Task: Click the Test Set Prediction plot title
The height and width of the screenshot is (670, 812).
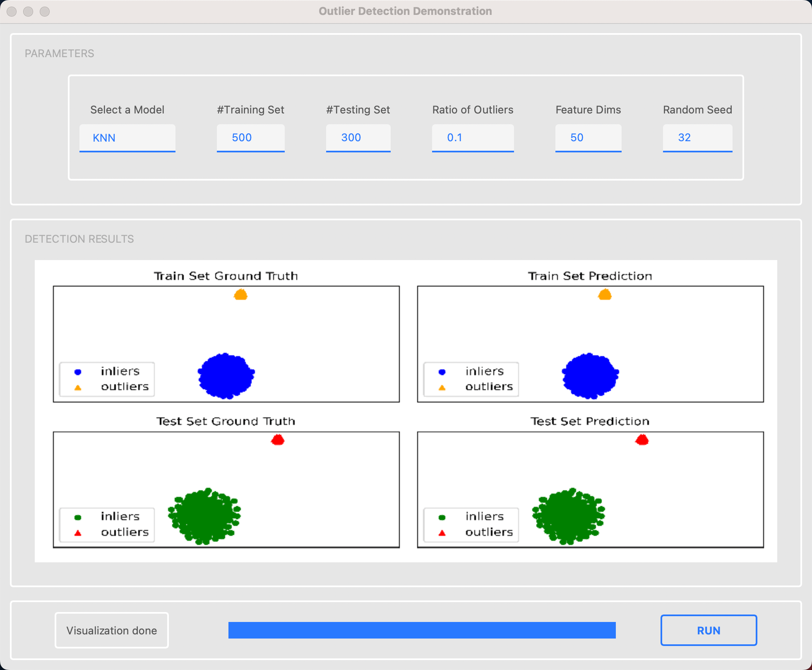Action: pos(590,422)
